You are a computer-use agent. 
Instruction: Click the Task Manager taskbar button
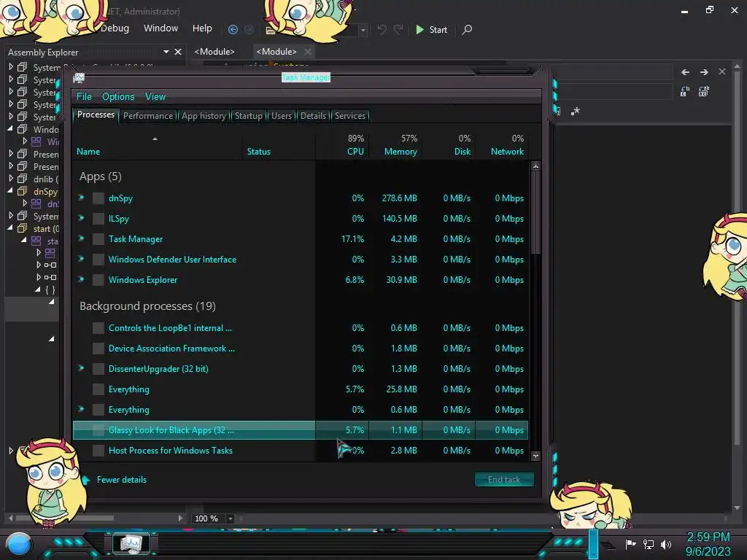coord(131,544)
